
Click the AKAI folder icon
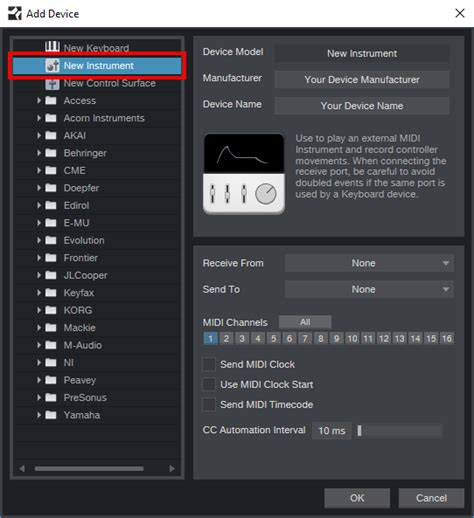coord(51,135)
